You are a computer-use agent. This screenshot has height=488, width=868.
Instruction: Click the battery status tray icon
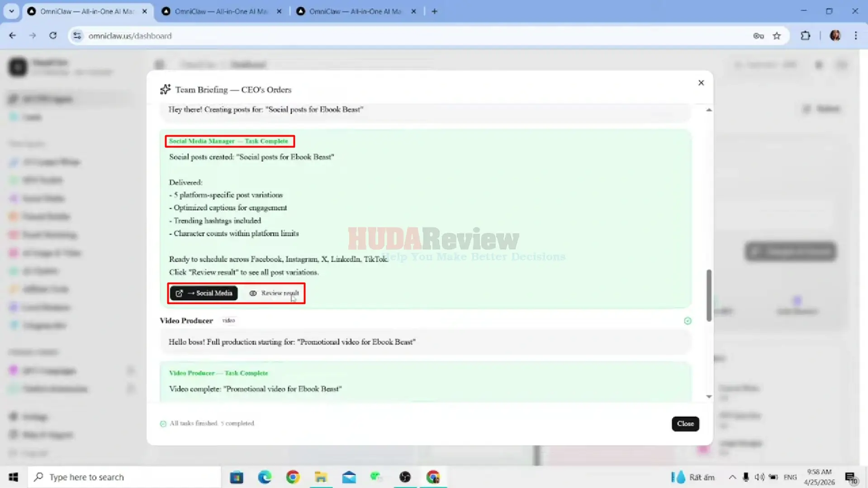click(773, 477)
